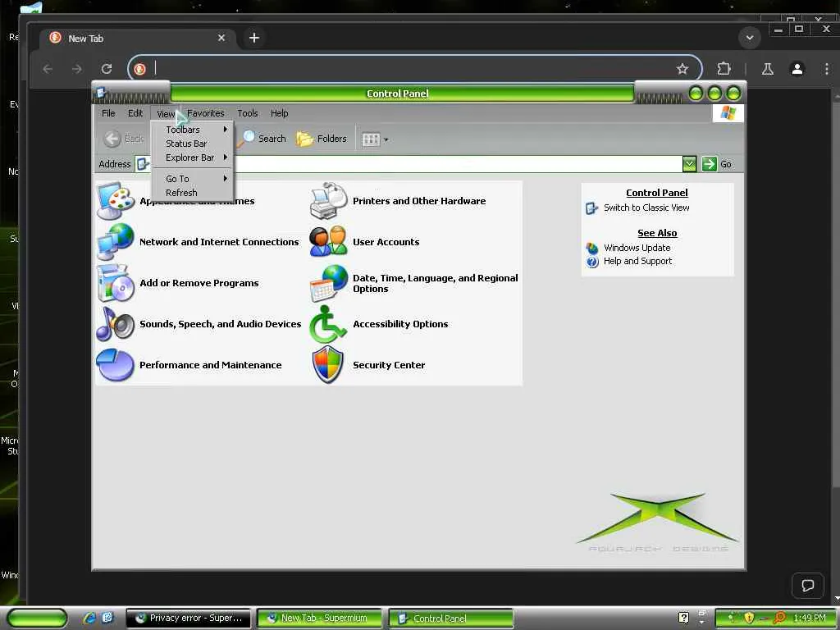Click the Help and Support icon
Image resolution: width=840 pixels, height=630 pixels.
point(592,262)
